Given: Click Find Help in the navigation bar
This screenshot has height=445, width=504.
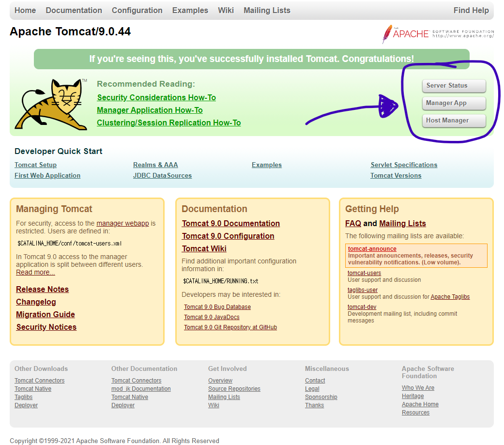Looking at the screenshot, I should tap(471, 10).
